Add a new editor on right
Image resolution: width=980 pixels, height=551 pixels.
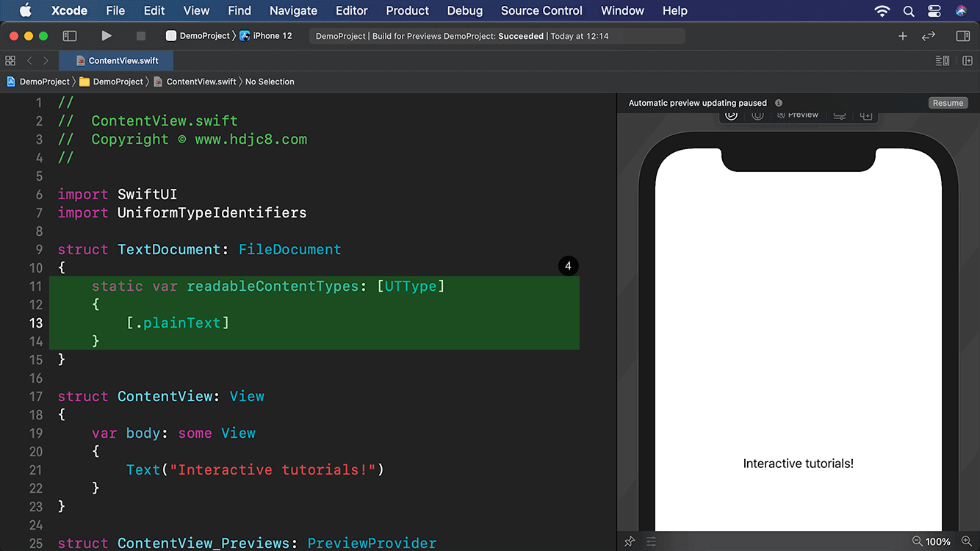click(968, 61)
